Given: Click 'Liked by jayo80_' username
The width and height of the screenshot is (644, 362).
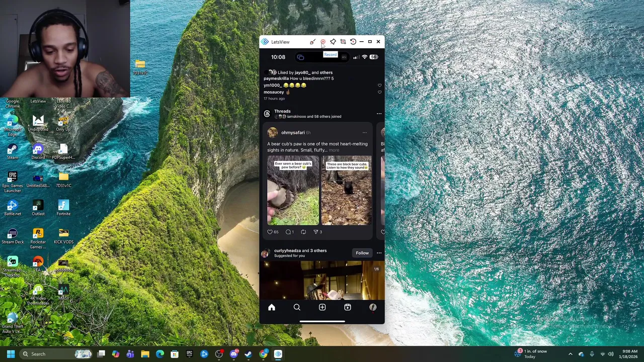Looking at the screenshot, I should coord(302,72).
